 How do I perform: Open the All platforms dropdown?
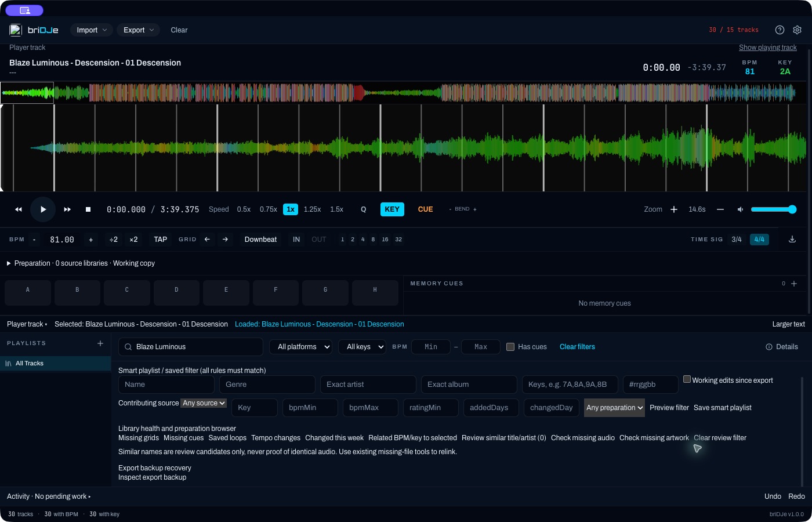pyautogui.click(x=301, y=347)
